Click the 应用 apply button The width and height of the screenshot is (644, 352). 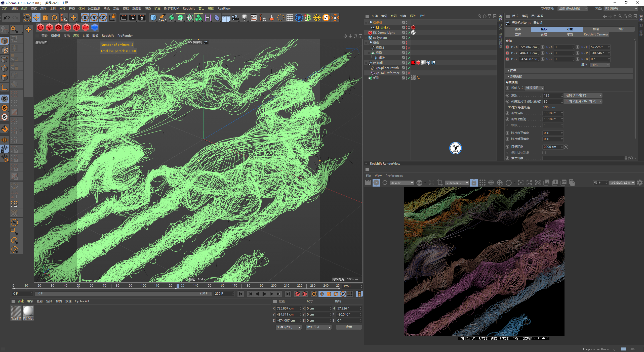coord(349,327)
